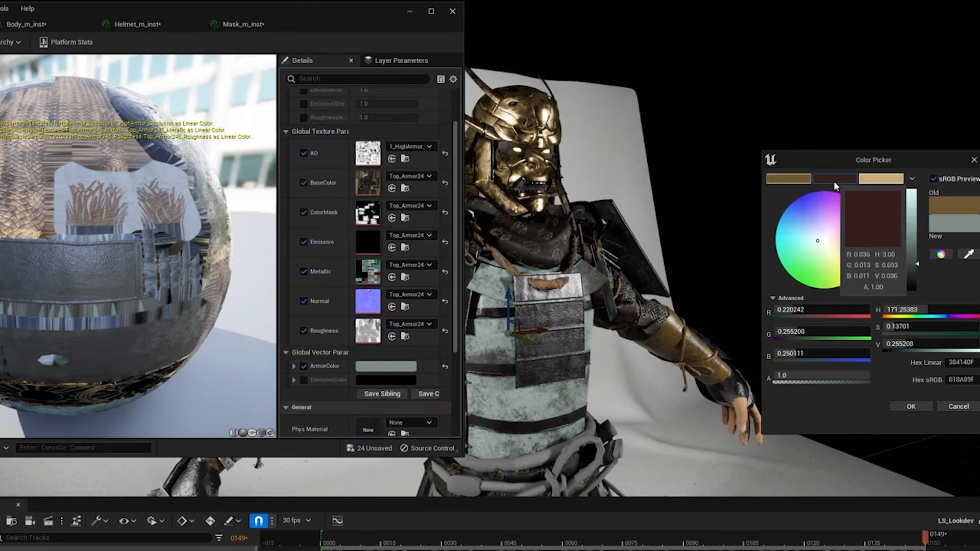The image size is (980, 551).
Task: Confirm the color with the OK button
Action: pyautogui.click(x=911, y=406)
